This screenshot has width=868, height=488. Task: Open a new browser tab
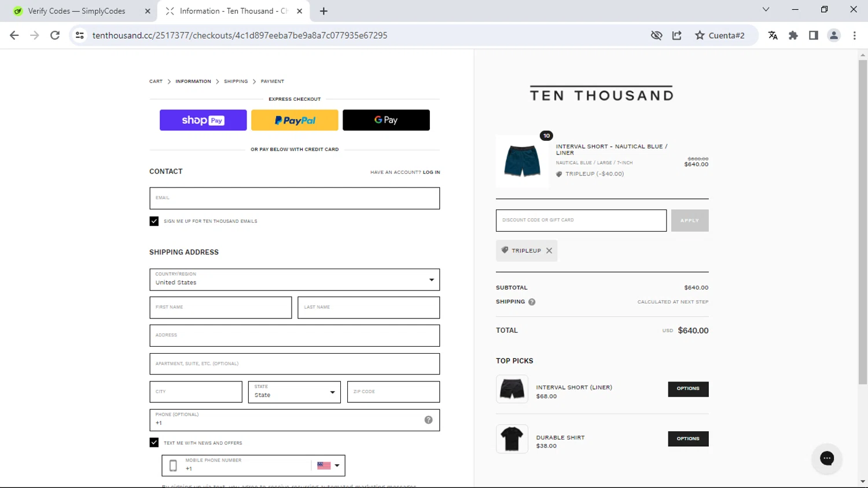(323, 11)
